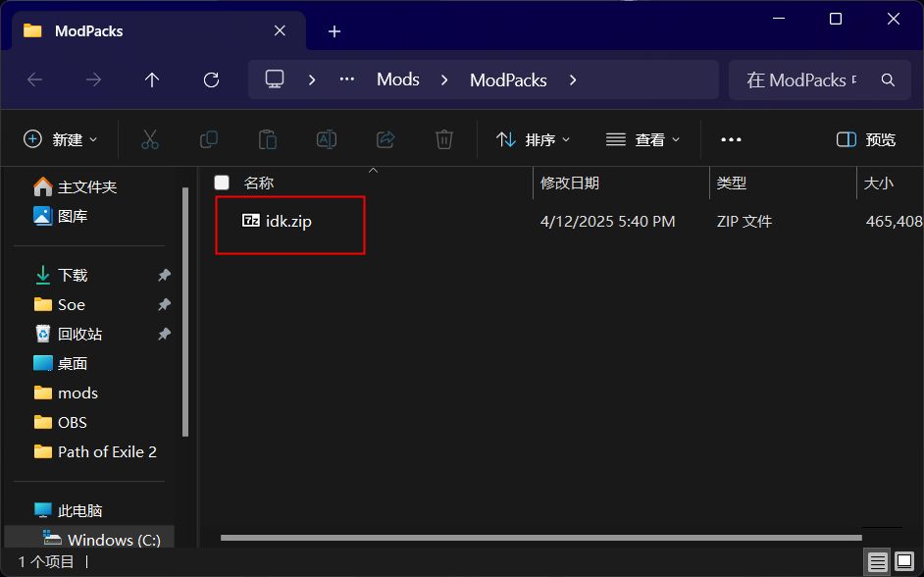Go back with the left arrow
The image size is (924, 577).
34,79
